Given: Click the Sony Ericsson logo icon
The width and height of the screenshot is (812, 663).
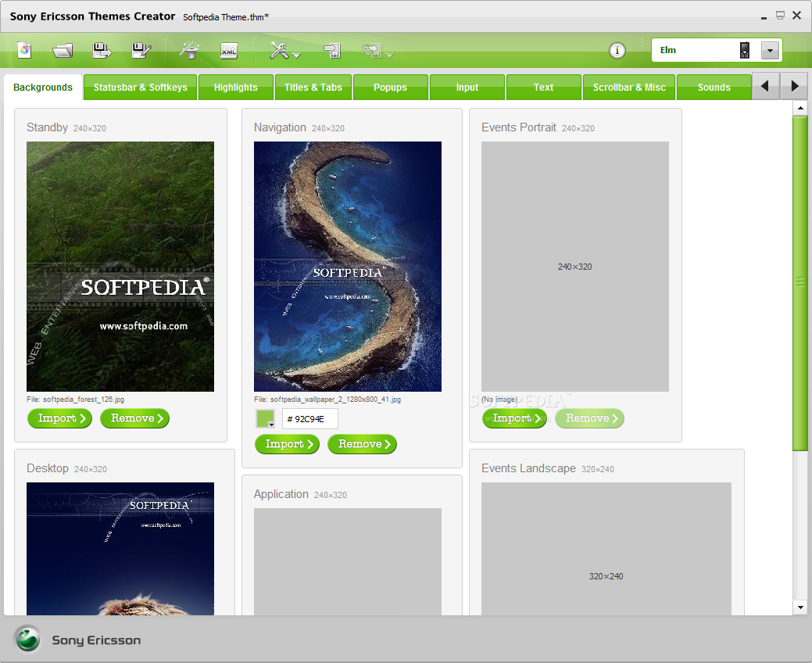Looking at the screenshot, I should 27,640.
